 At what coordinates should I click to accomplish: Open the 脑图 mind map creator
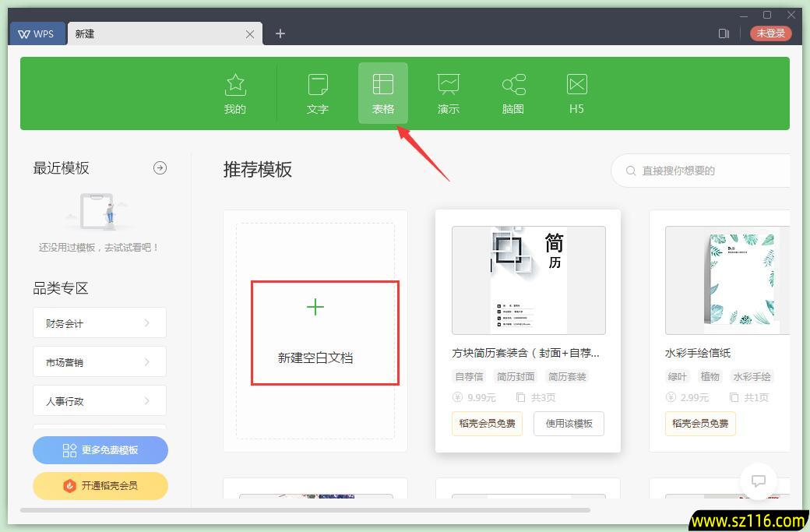(x=512, y=92)
